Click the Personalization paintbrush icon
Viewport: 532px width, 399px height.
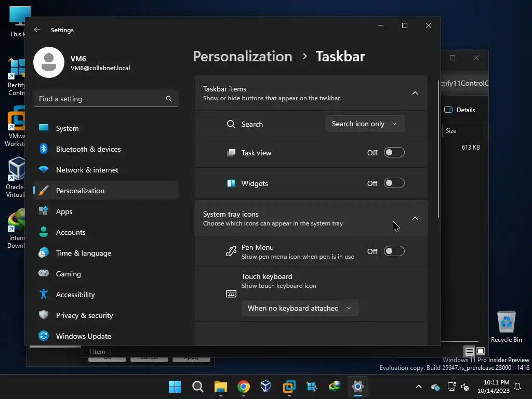[x=44, y=190]
